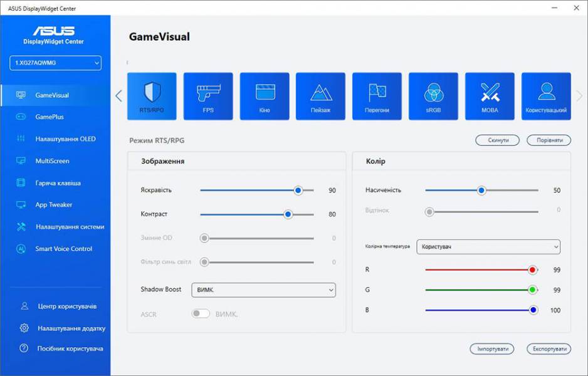Open the monitor selection dropdown XG27AQWMG

55,63
